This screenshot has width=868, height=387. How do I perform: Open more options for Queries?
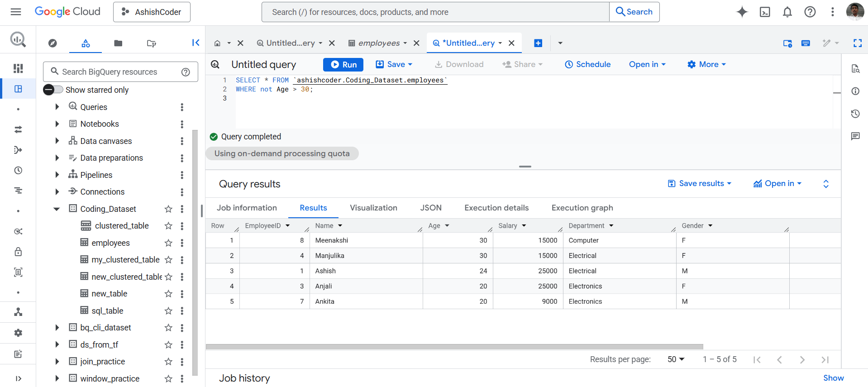pos(182,107)
